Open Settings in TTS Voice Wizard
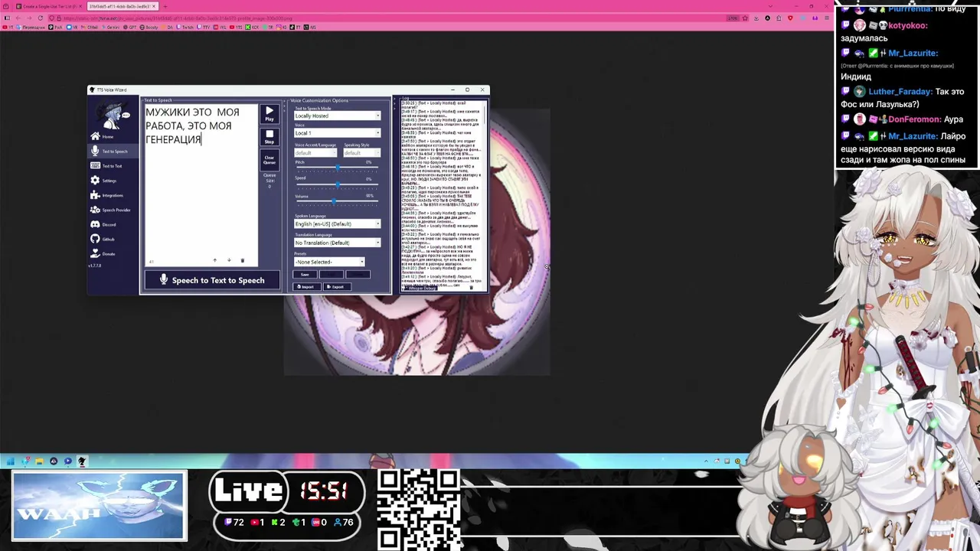This screenshot has height=551, width=980. (113, 181)
